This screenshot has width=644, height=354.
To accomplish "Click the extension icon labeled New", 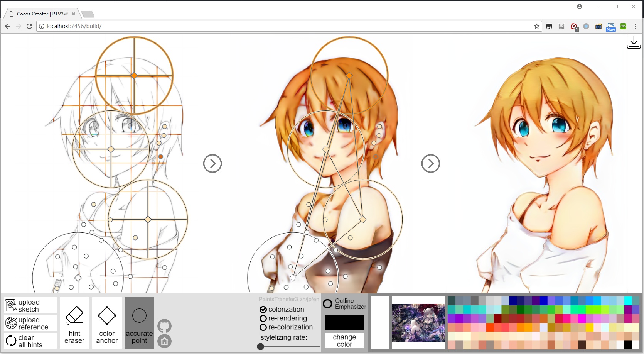I will coord(611,27).
